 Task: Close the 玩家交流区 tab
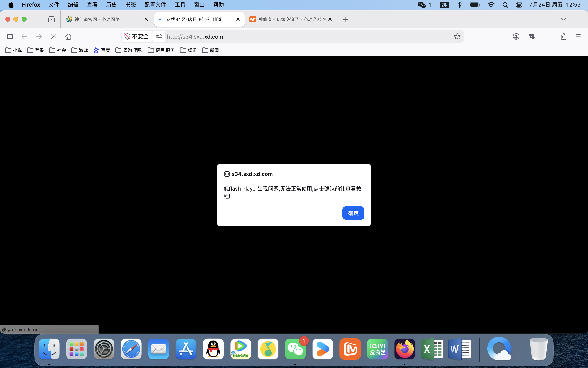[330, 19]
